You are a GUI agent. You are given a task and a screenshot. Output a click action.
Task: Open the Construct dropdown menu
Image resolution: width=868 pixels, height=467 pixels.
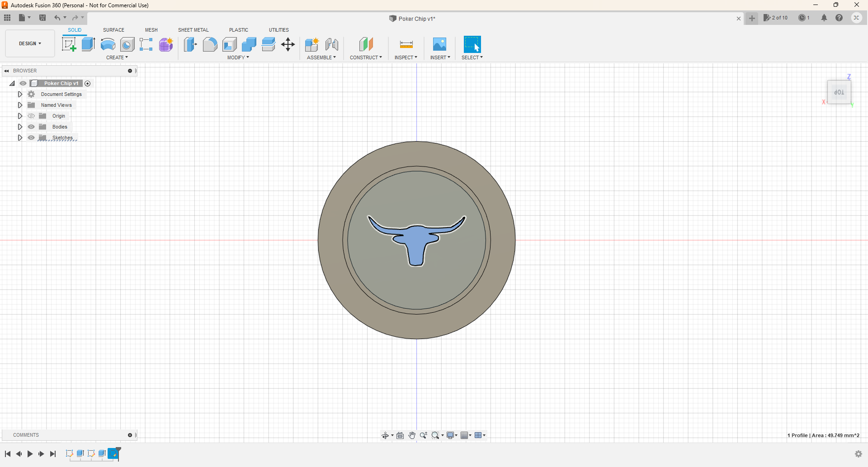tap(366, 57)
